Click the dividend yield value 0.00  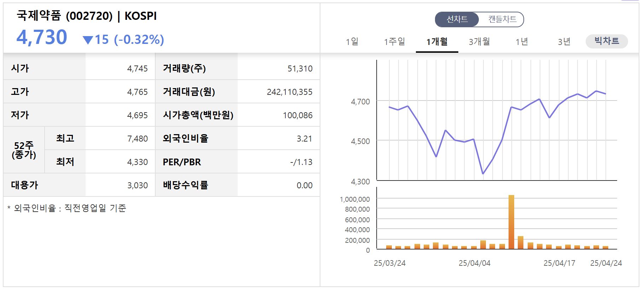coord(304,185)
